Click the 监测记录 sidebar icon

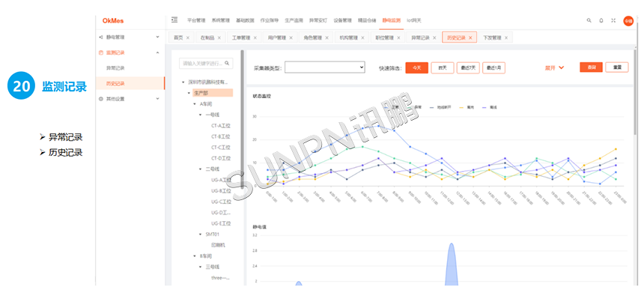tap(101, 52)
